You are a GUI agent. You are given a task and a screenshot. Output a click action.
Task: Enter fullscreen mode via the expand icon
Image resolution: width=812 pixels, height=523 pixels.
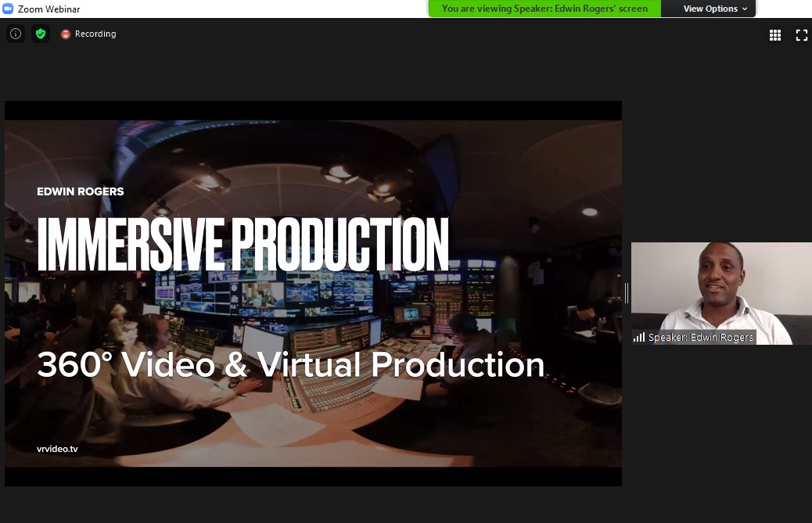click(801, 35)
